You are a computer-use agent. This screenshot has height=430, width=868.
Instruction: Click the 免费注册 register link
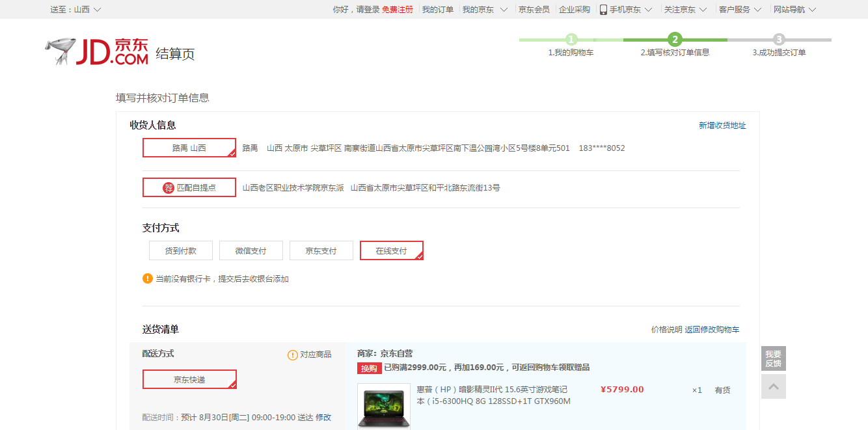[x=398, y=10]
